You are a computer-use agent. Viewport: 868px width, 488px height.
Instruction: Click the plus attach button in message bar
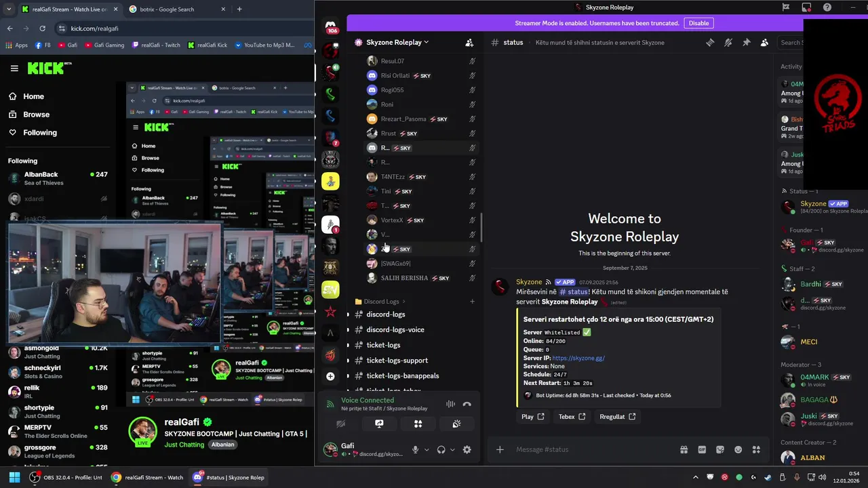click(500, 449)
